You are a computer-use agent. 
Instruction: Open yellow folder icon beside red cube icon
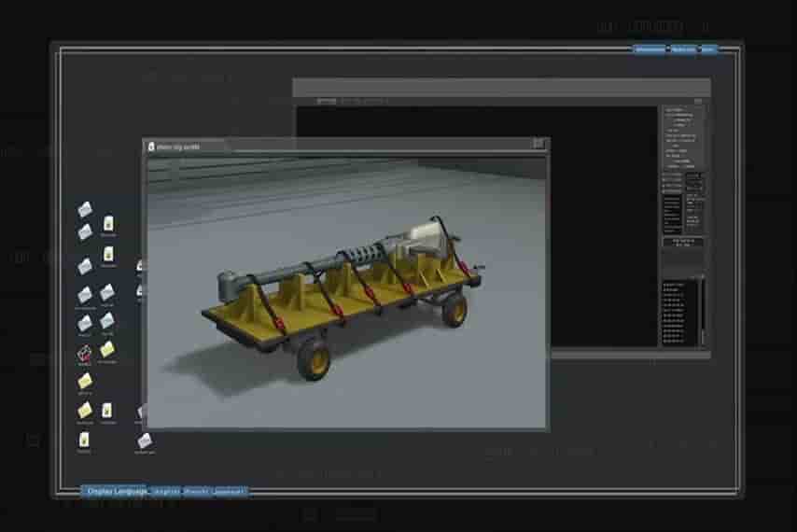pyautogui.click(x=107, y=350)
